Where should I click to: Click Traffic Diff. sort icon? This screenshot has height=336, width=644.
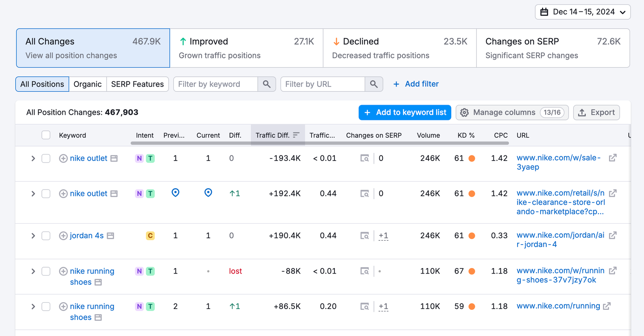296,135
